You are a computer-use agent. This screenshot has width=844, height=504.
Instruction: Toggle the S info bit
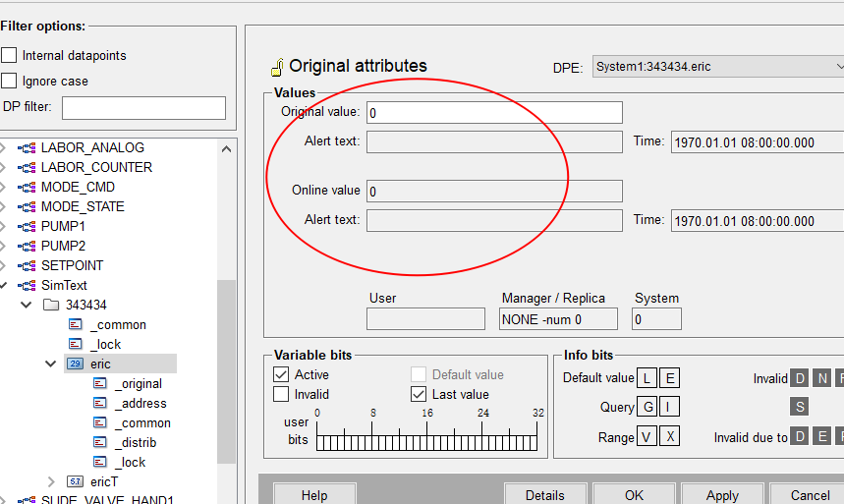[800, 407]
